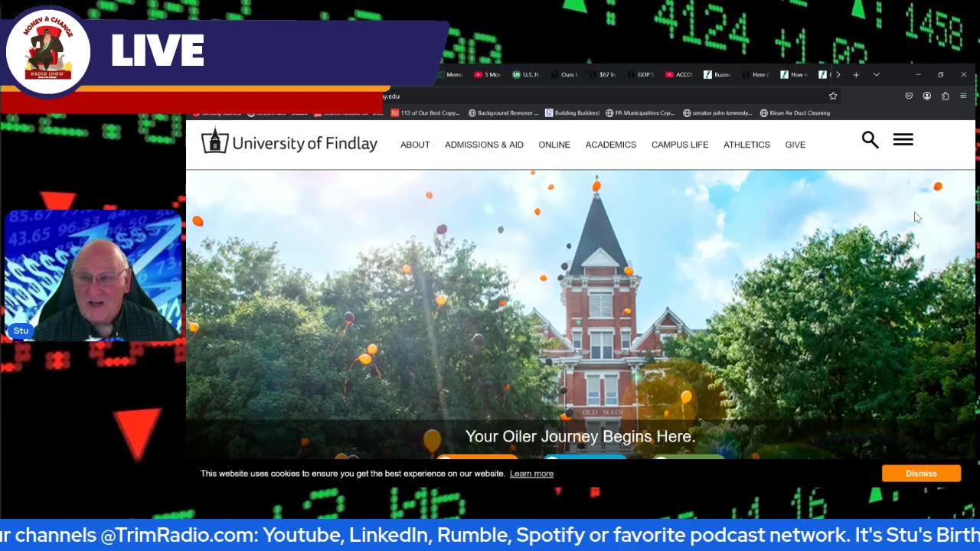Switch to the 'Here' browser tab

tap(756, 74)
